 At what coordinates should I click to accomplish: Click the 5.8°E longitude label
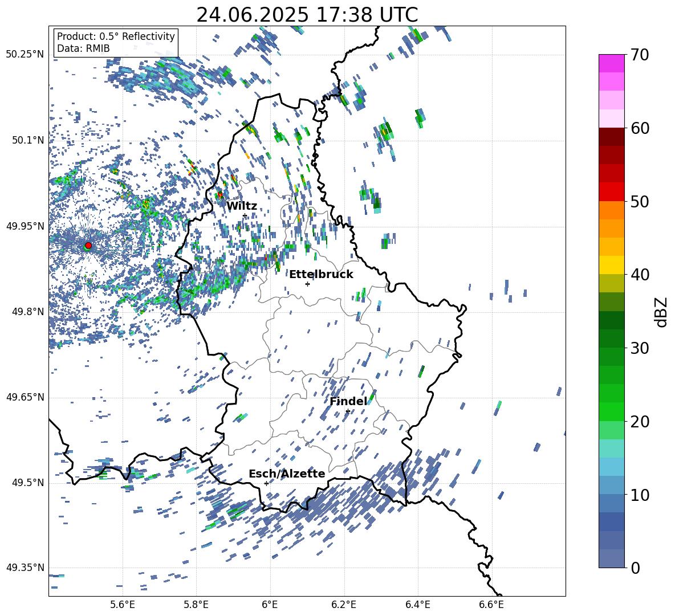click(196, 605)
